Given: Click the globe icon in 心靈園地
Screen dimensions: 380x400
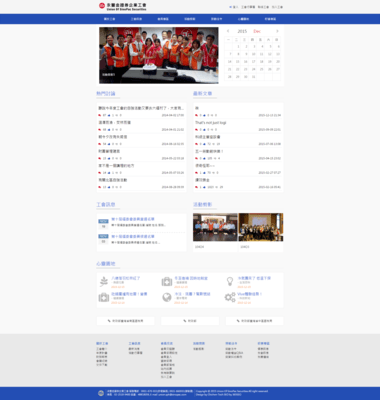Looking at the screenshot, I should (x=167, y=297).
